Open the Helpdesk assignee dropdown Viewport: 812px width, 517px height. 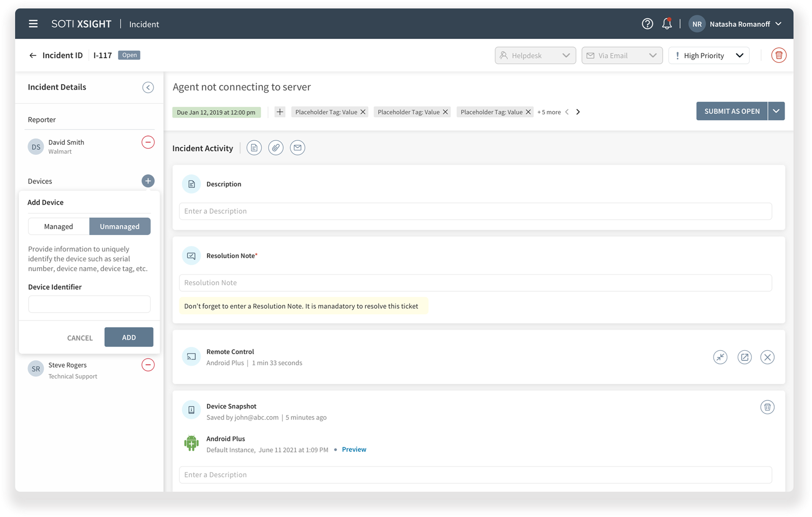(535, 55)
